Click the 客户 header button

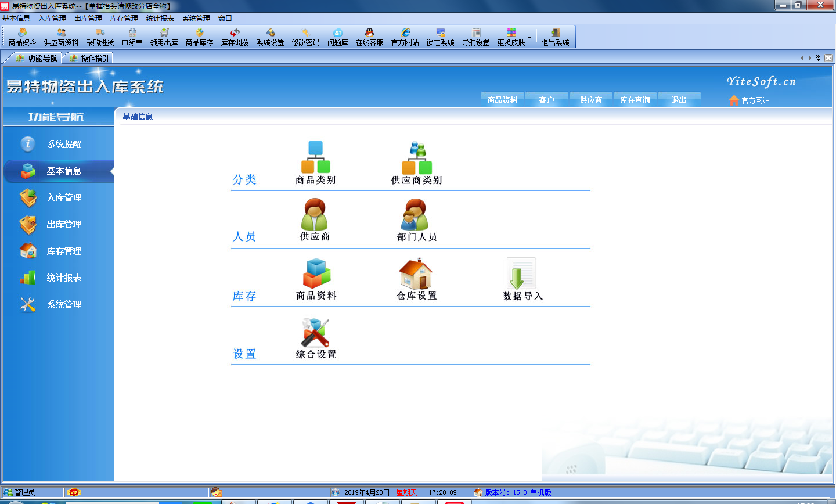coord(547,100)
